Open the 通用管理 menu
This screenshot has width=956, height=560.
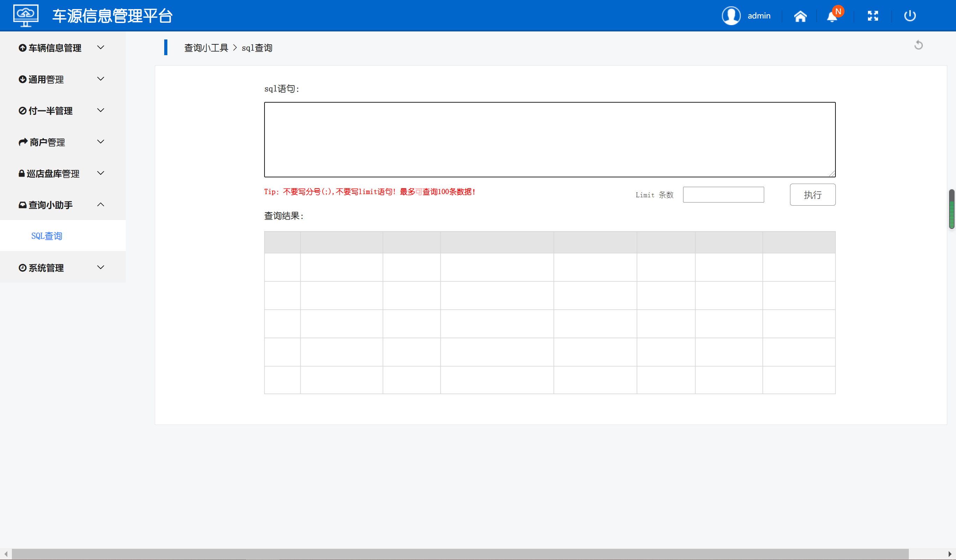[63, 79]
